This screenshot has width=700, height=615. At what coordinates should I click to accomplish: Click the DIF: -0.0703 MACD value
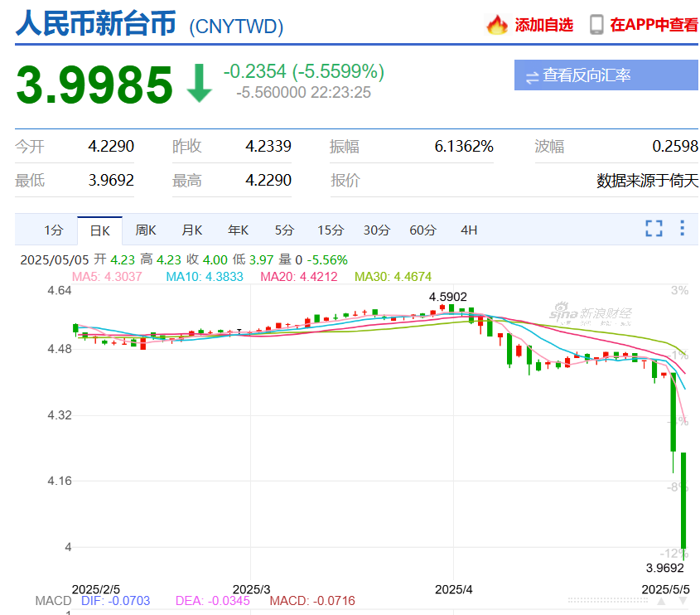(x=116, y=601)
